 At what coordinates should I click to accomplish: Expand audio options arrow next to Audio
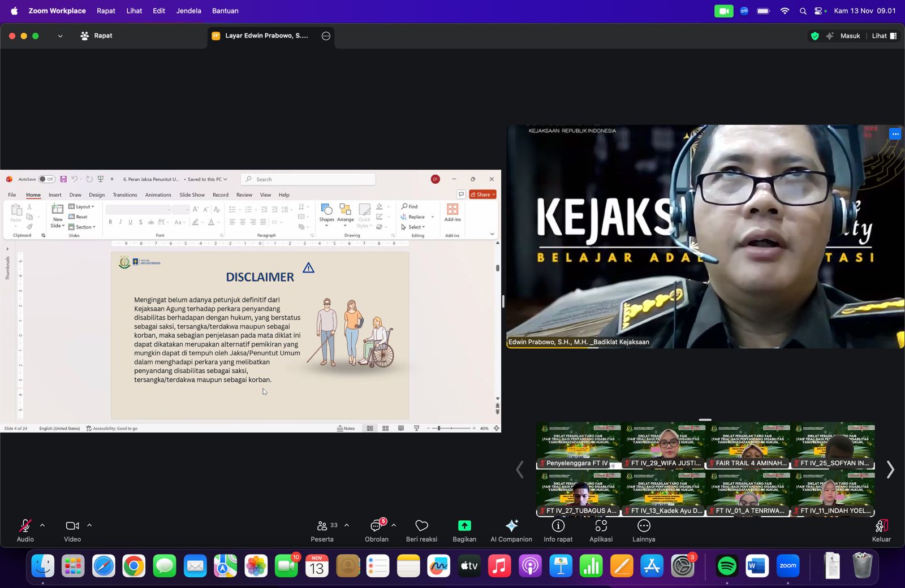pos(42,525)
